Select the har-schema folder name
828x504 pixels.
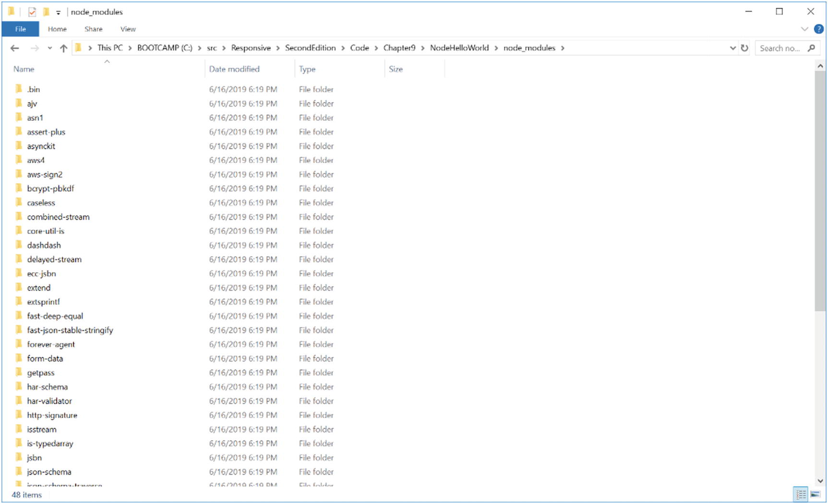pos(47,387)
